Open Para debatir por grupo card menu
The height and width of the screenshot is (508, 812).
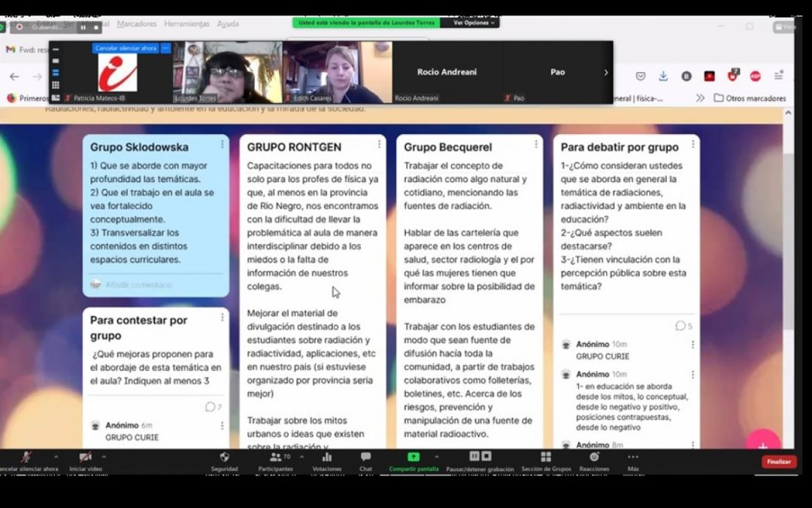pos(693,144)
